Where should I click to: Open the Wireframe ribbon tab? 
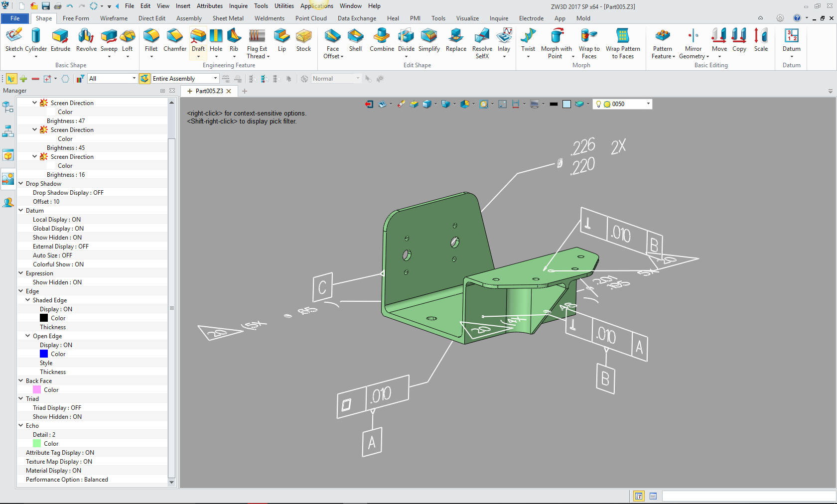point(114,18)
